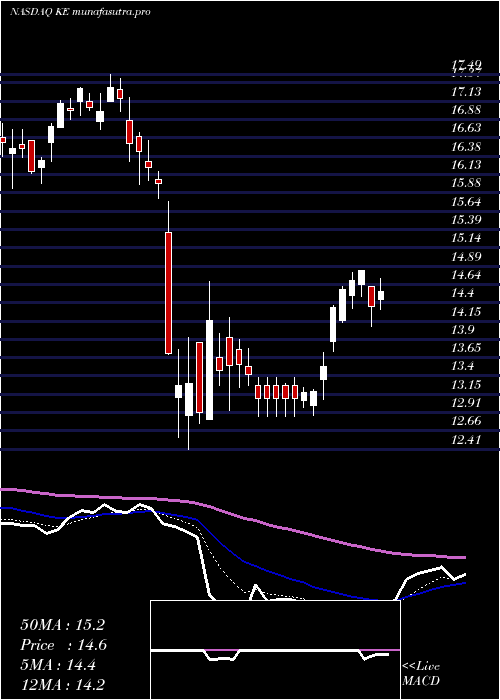
Task: Pick the 15.88 price label
Action: point(466,183)
